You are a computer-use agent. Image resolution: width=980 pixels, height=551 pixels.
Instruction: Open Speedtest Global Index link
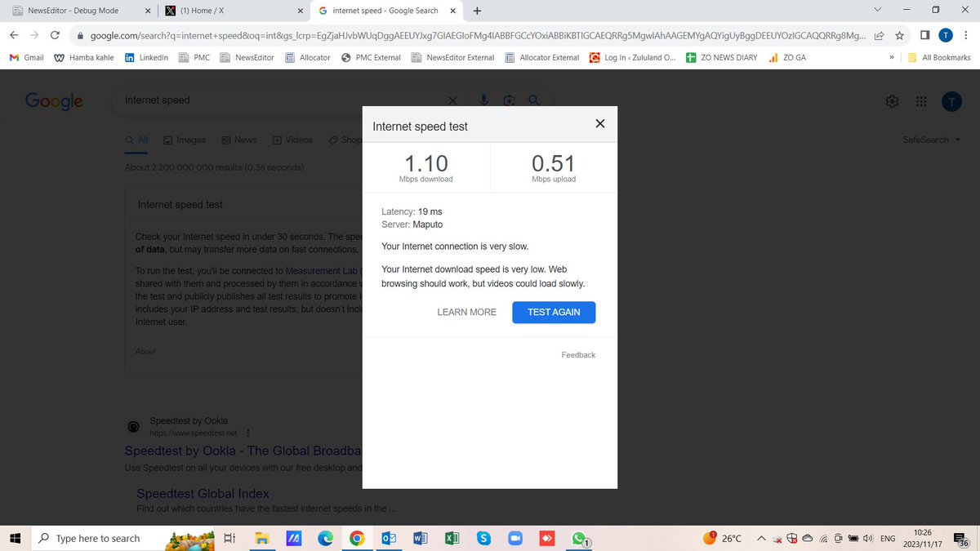(203, 494)
